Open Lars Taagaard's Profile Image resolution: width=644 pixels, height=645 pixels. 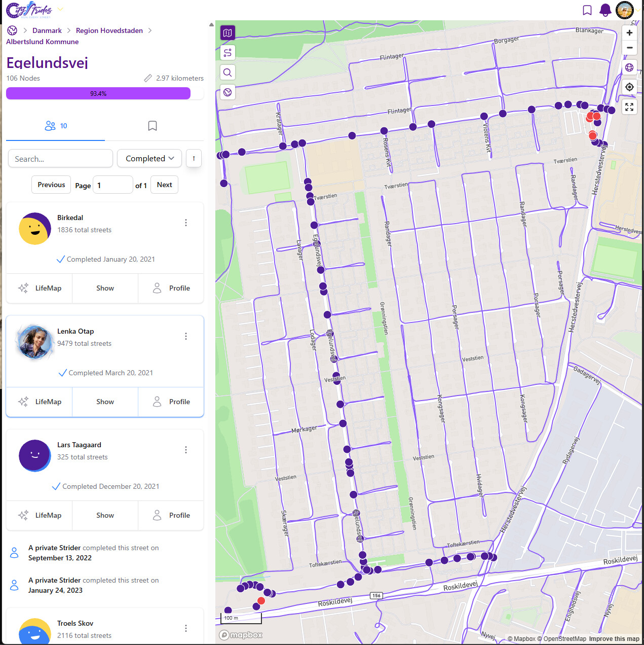171,515
